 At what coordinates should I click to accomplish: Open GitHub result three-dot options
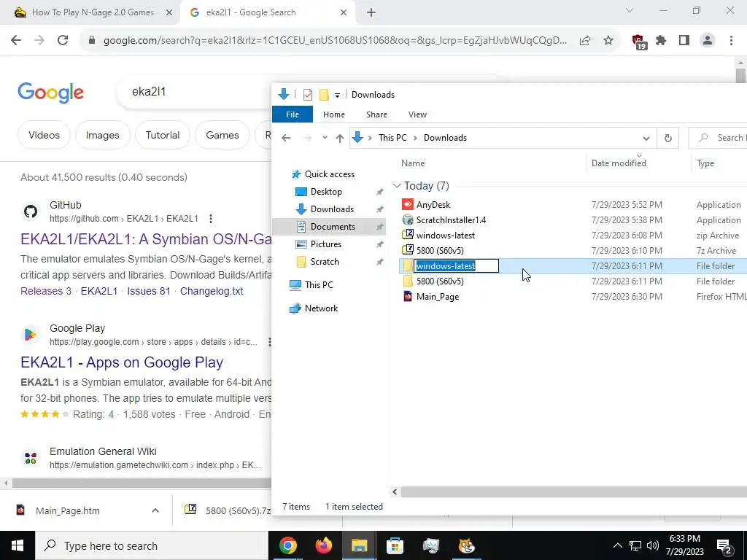[211, 219]
